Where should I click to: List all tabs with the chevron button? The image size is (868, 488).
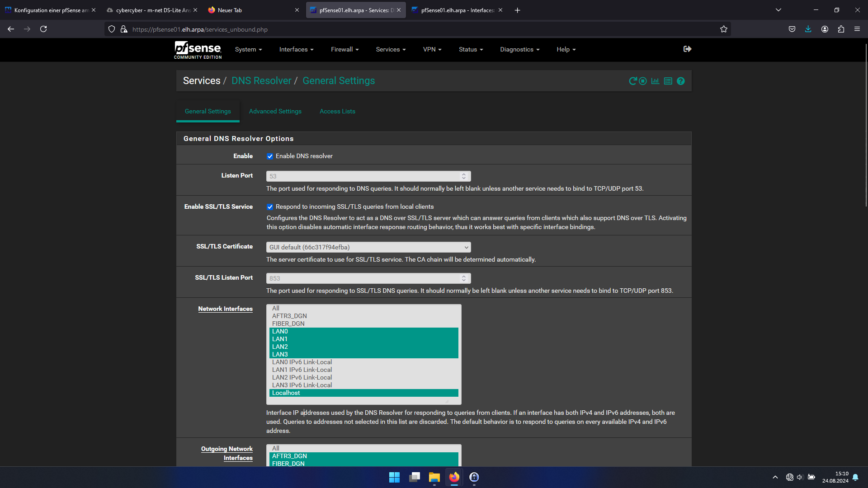778,10
